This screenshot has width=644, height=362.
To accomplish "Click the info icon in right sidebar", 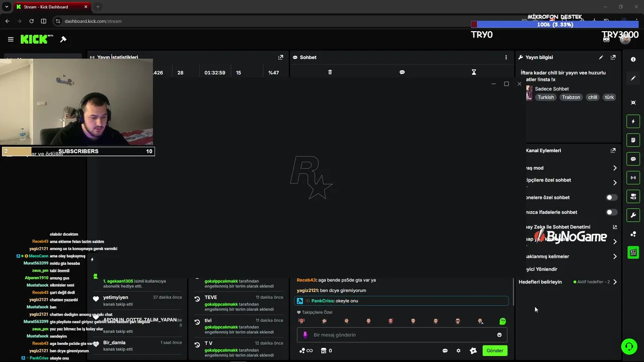I will pos(633,59).
